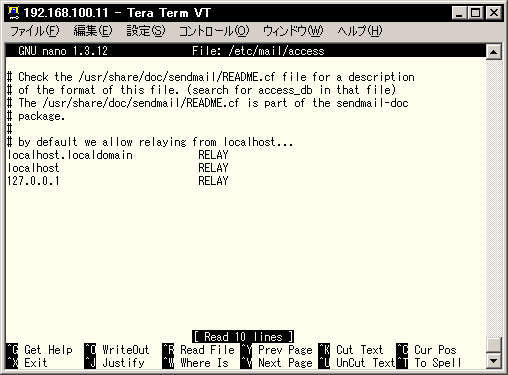The width and height of the screenshot is (508, 375).
Task: Click the 'Check the /usr/share/doc' comment line
Action: [x=211, y=77]
